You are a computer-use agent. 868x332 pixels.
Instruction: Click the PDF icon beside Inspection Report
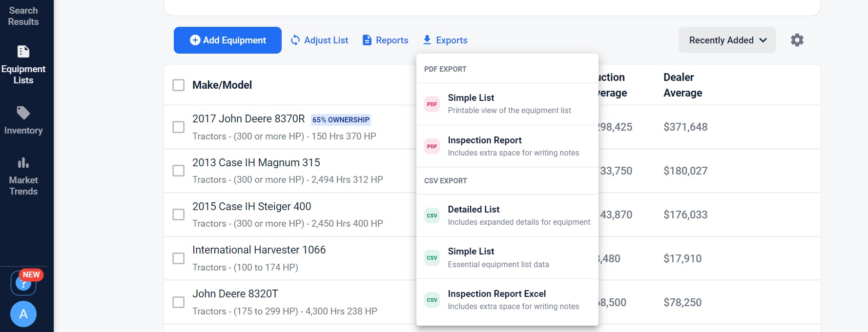click(432, 146)
